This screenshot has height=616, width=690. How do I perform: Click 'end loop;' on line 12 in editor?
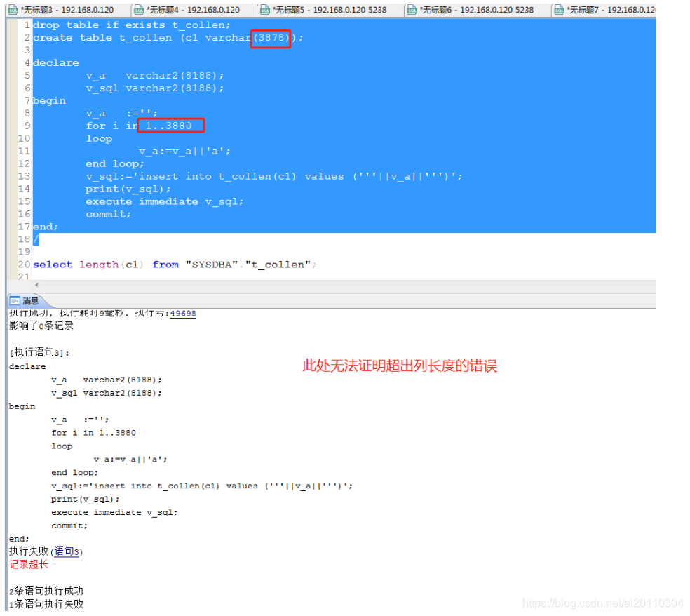[x=115, y=163]
